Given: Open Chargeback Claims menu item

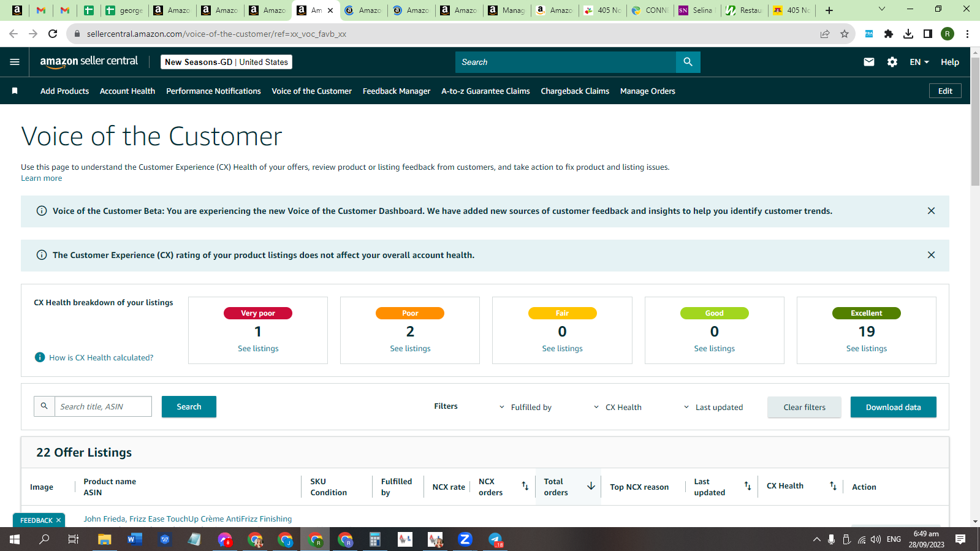Looking at the screenshot, I should click(575, 91).
